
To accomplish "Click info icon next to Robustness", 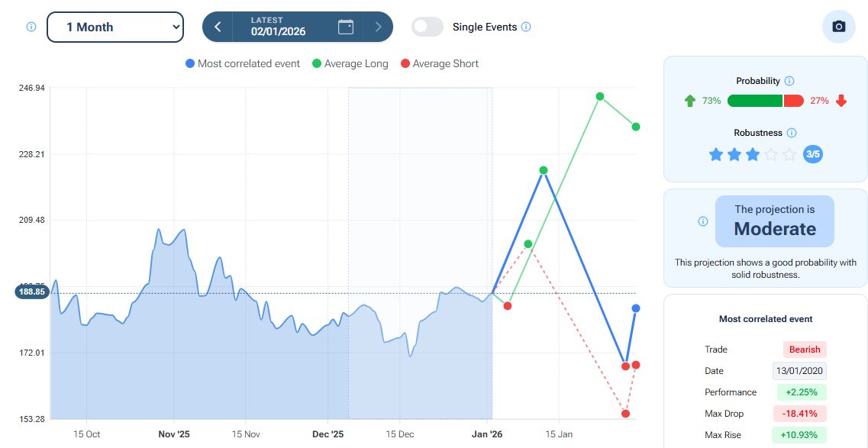I will [x=792, y=133].
